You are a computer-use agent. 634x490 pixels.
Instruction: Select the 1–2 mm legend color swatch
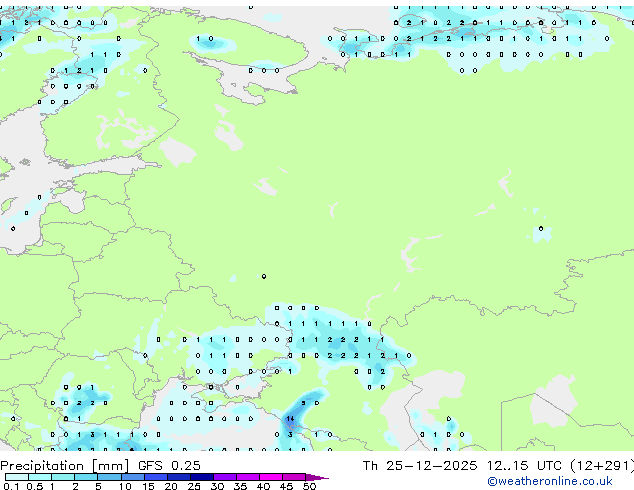(x=63, y=477)
